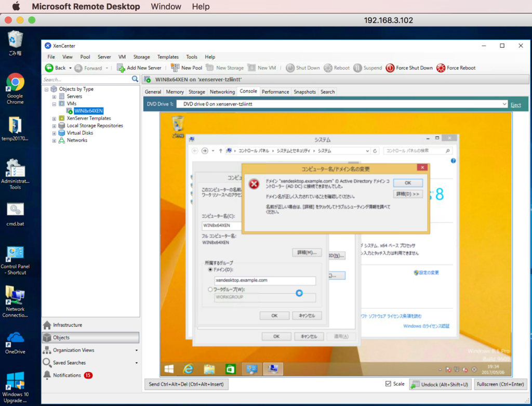The image size is (532, 406).
Task: Toggle the Scale checkbox
Action: tap(388, 384)
